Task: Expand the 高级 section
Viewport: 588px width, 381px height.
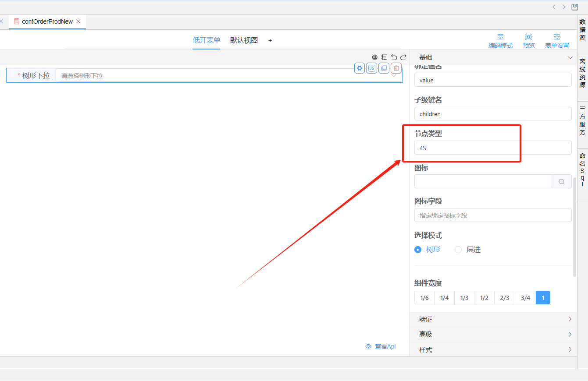Action: 493,335
